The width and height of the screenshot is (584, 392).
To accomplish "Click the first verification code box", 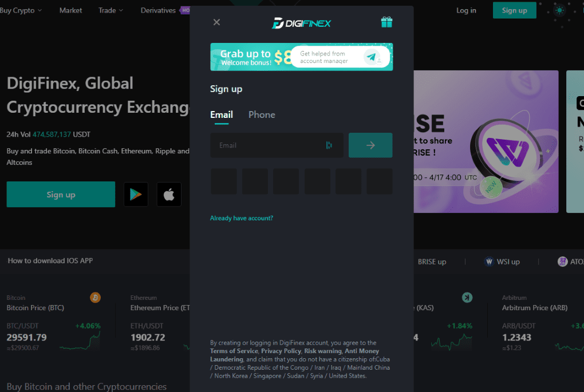I will pos(224,181).
